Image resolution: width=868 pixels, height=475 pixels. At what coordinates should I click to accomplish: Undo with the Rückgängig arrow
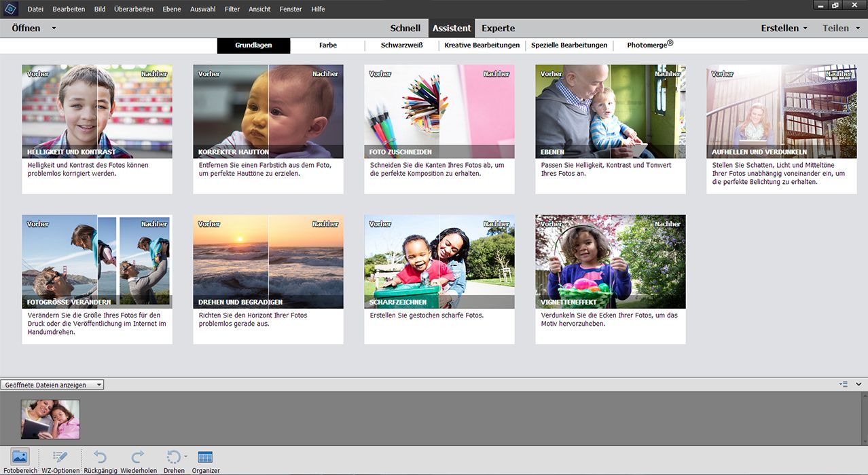101,457
